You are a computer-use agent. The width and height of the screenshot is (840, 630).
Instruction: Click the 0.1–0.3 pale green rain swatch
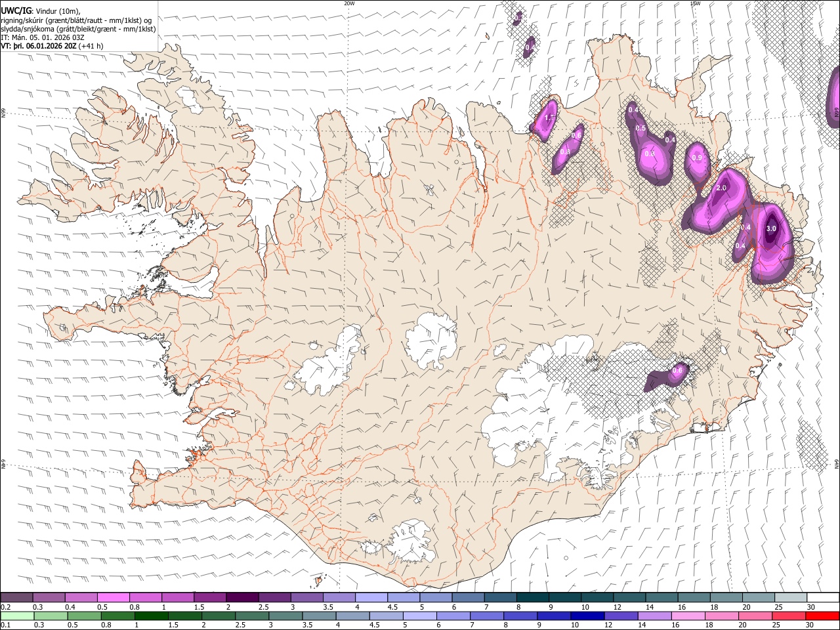17,616
